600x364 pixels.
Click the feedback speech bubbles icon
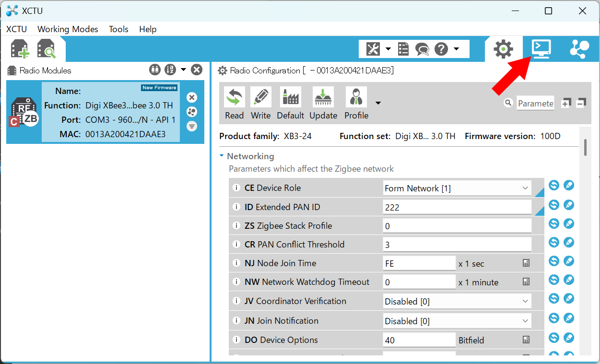(x=422, y=49)
